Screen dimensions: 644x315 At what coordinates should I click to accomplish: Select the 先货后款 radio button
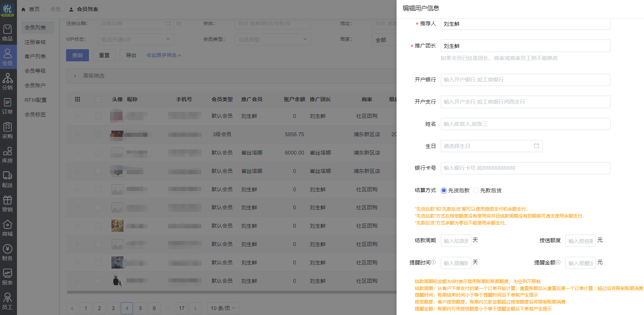click(444, 191)
